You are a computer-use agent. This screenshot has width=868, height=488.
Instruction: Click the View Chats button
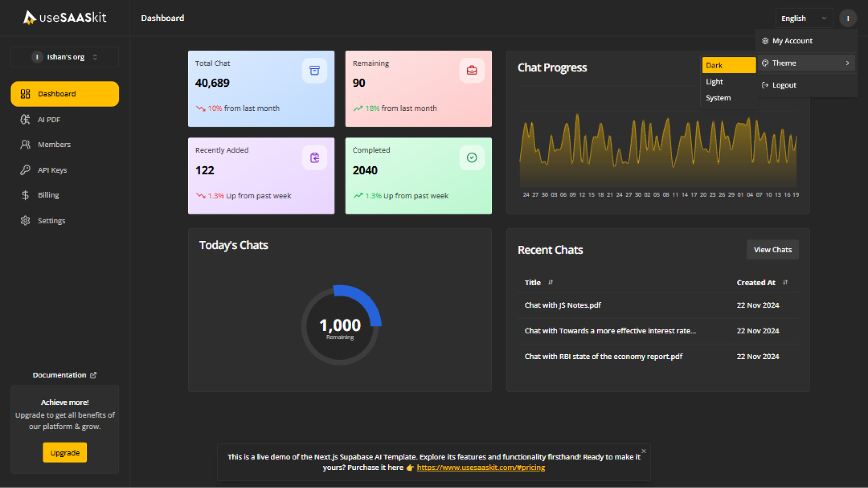point(773,250)
